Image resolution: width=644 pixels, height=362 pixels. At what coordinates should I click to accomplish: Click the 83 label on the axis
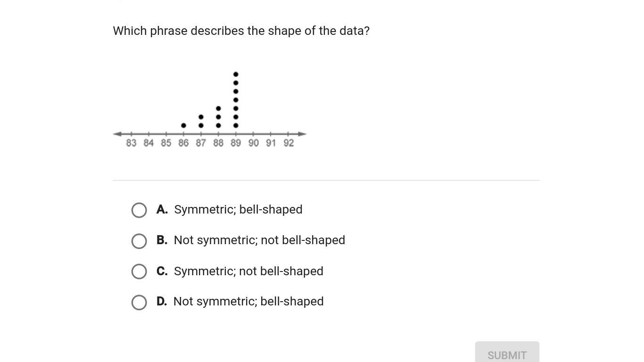point(131,143)
